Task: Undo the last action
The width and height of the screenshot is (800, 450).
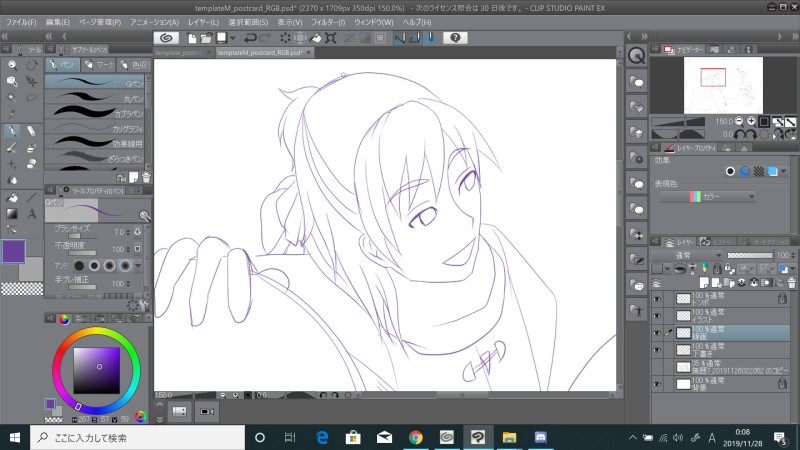Action: (250, 38)
